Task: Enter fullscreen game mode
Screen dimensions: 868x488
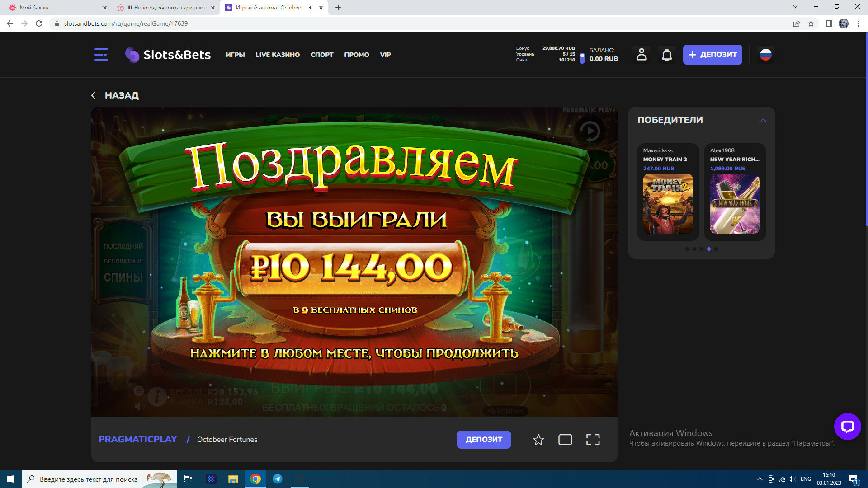Action: (593, 440)
